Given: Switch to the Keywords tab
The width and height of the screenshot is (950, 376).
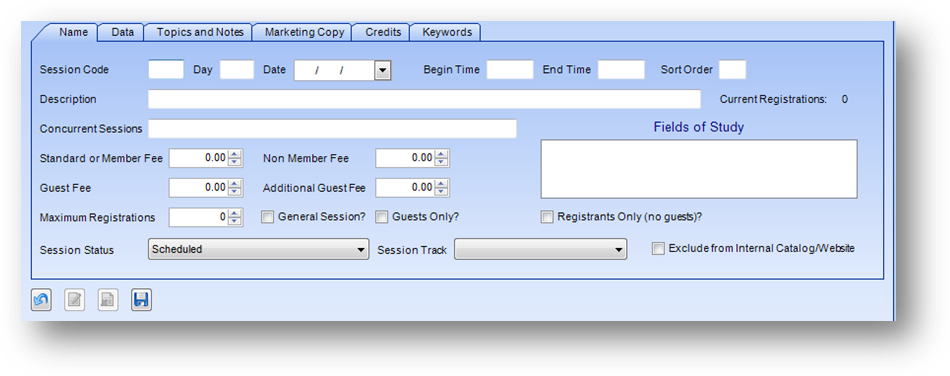Looking at the screenshot, I should pyautogui.click(x=447, y=32).
